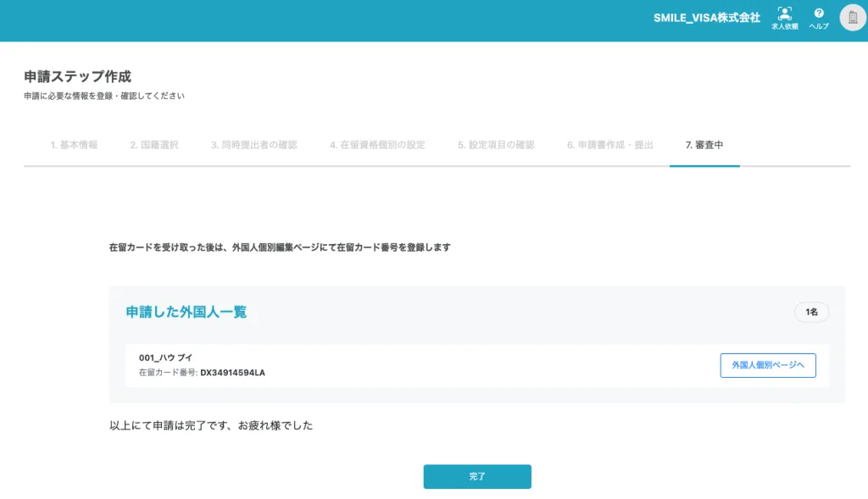Viewport: 868px width, 499px height.
Task: Click the 完了 button
Action: point(477,477)
